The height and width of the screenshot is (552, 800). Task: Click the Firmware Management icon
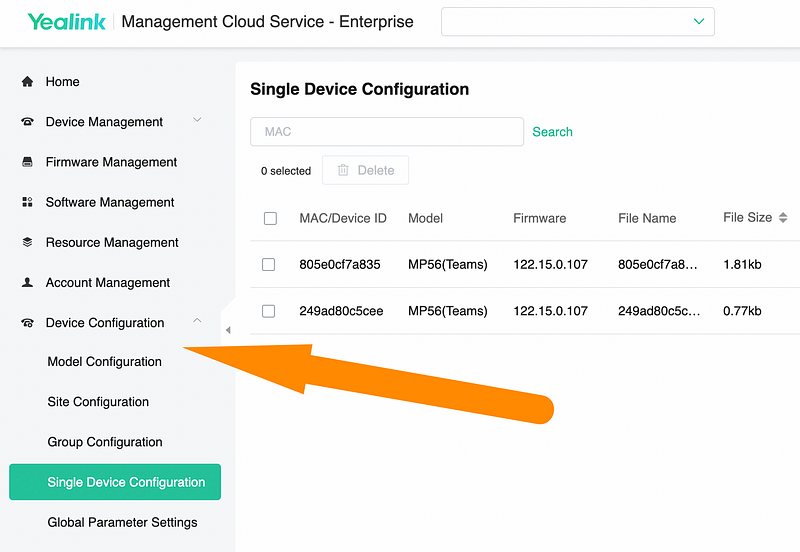(28, 162)
